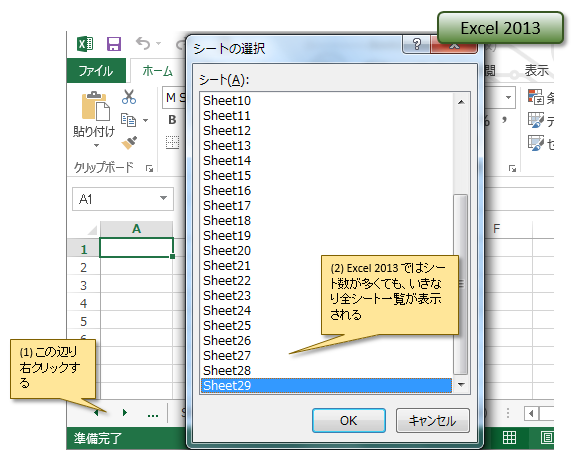Confirm selection with OK button
The image size is (577, 457).
(x=348, y=421)
